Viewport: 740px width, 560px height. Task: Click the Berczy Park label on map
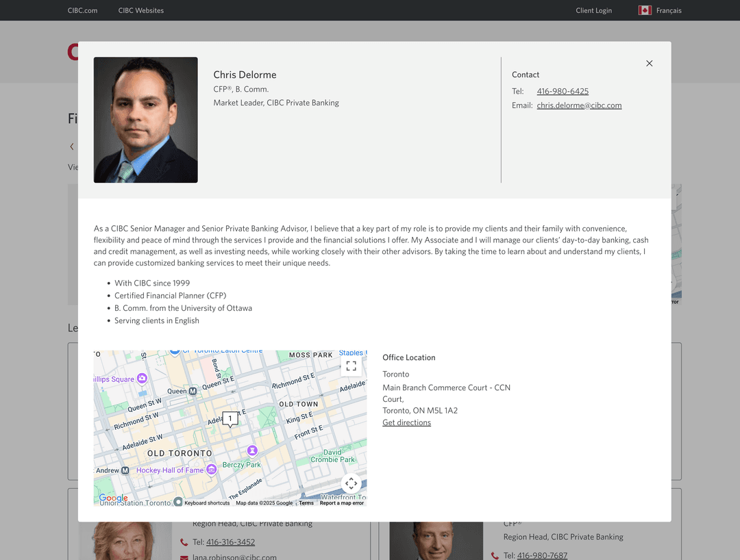click(x=241, y=465)
